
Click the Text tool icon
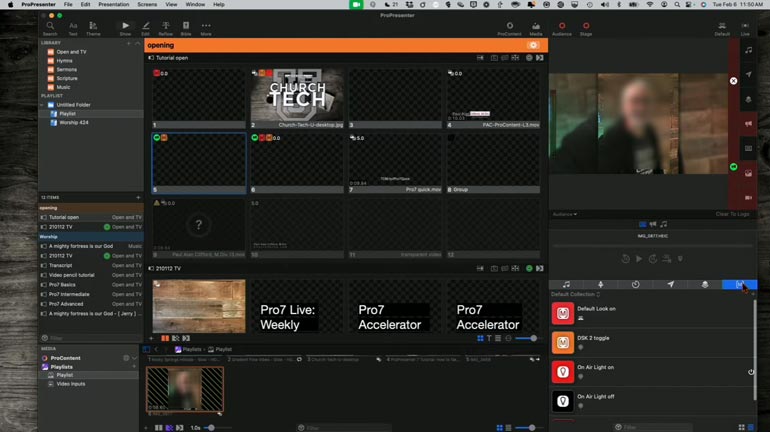tap(73, 28)
